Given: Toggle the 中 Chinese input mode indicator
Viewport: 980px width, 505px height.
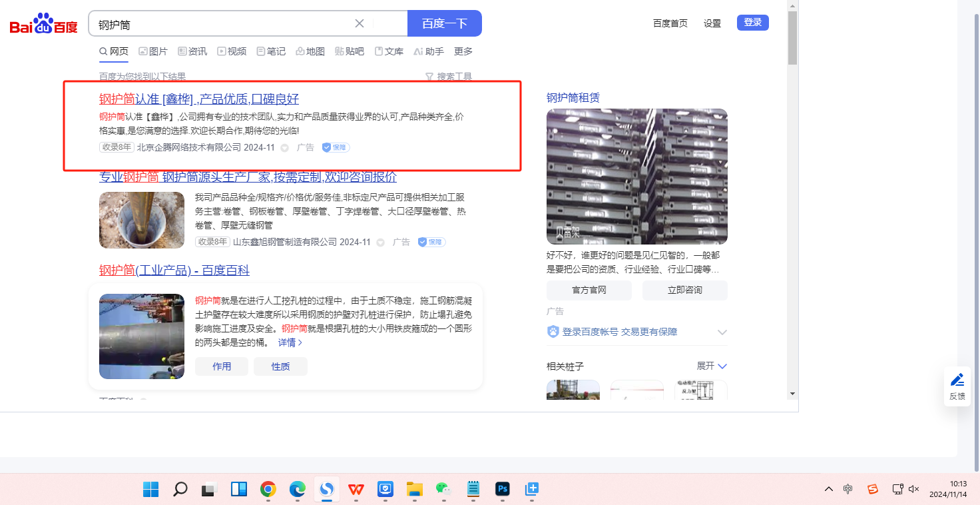Looking at the screenshot, I should pos(848,489).
